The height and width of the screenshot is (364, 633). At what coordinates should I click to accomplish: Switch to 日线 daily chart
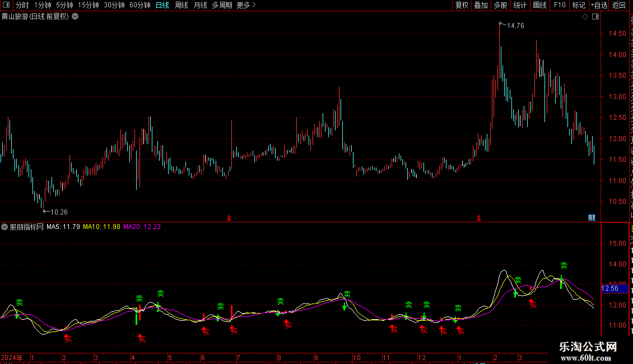(162, 5)
